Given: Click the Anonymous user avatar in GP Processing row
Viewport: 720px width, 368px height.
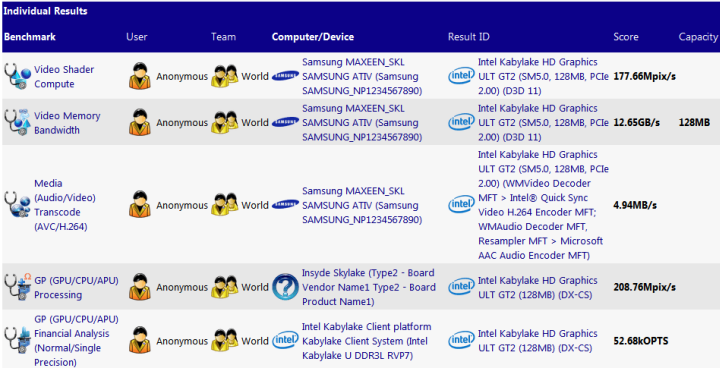Looking at the screenshot, I should pyautogui.click(x=140, y=287).
